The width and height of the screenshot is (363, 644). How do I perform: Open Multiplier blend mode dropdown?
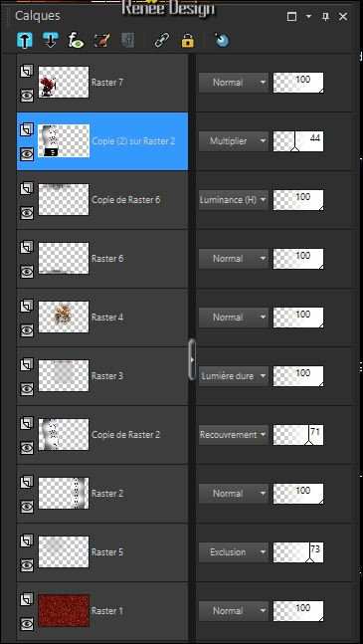point(234,141)
